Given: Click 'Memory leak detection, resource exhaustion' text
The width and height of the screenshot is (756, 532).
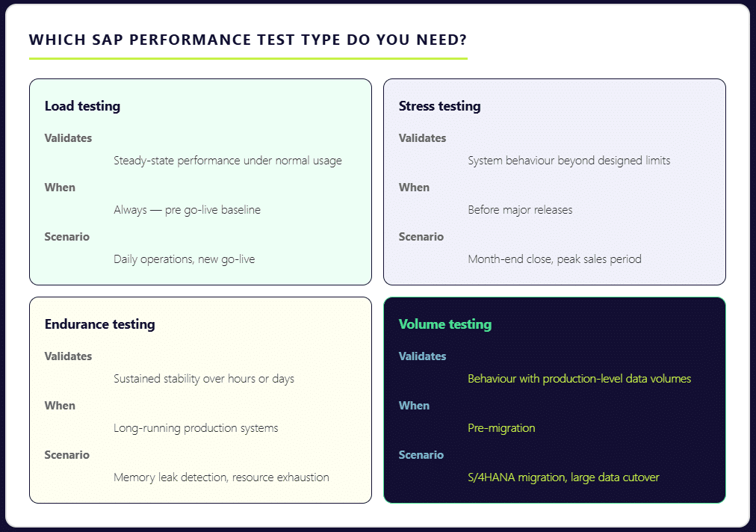Looking at the screenshot, I should tap(221, 477).
